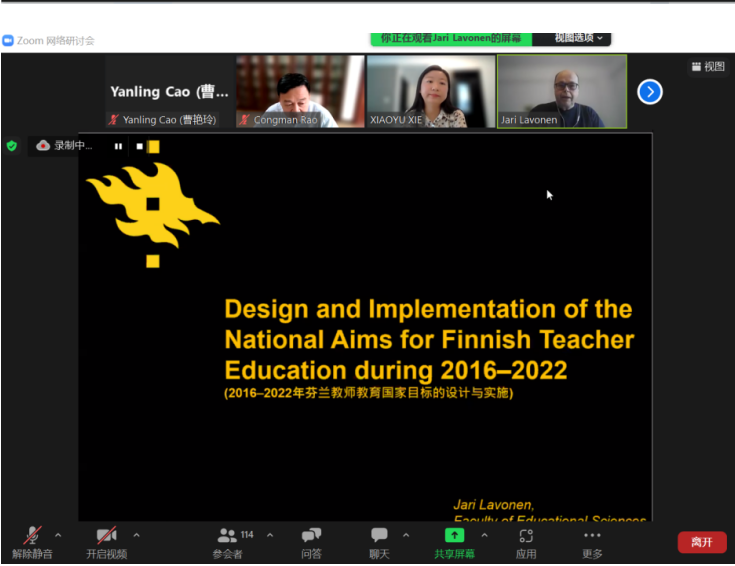Click the green encryption shield icon
The width and height of the screenshot is (735, 566).
click(12, 146)
